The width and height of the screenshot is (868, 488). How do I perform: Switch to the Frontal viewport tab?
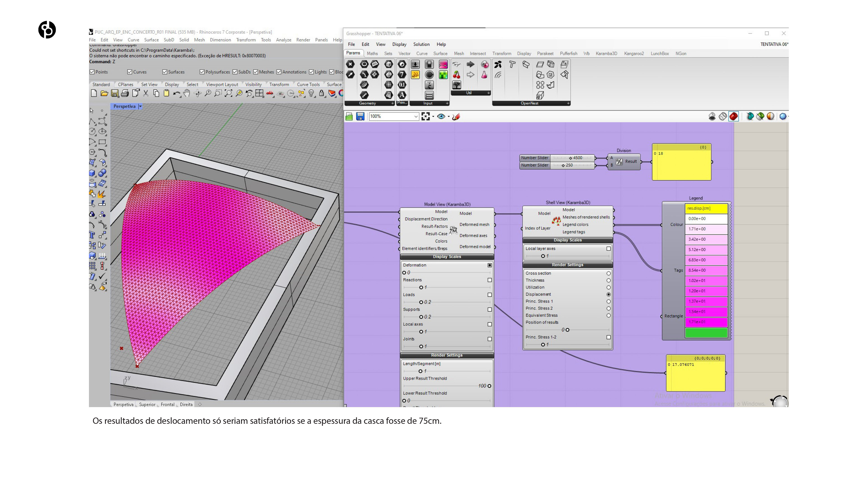[x=167, y=404]
